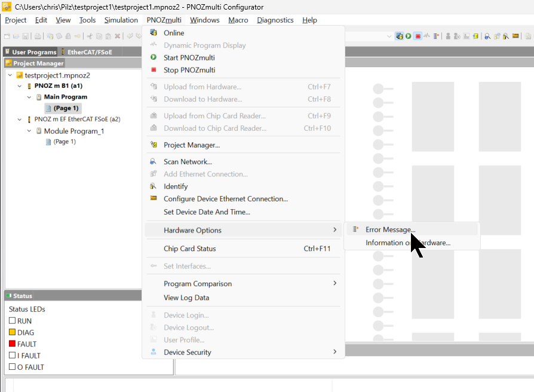
Task: Select Chip Card Status menu entry
Action: [x=243, y=249]
